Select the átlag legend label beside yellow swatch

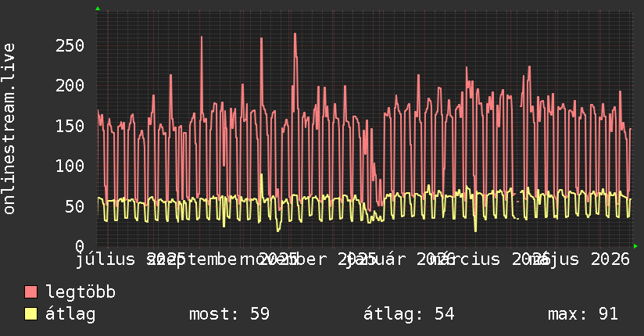pyautogui.click(x=70, y=314)
